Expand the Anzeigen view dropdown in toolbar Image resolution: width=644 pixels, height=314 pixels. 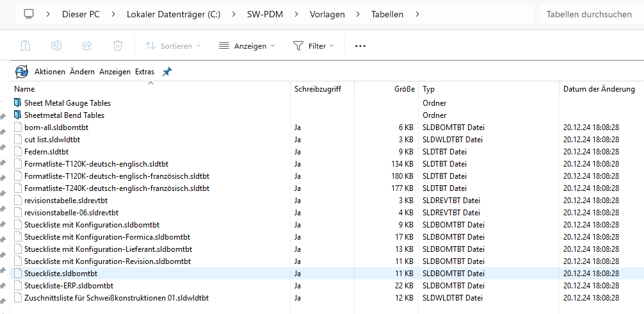coord(246,45)
